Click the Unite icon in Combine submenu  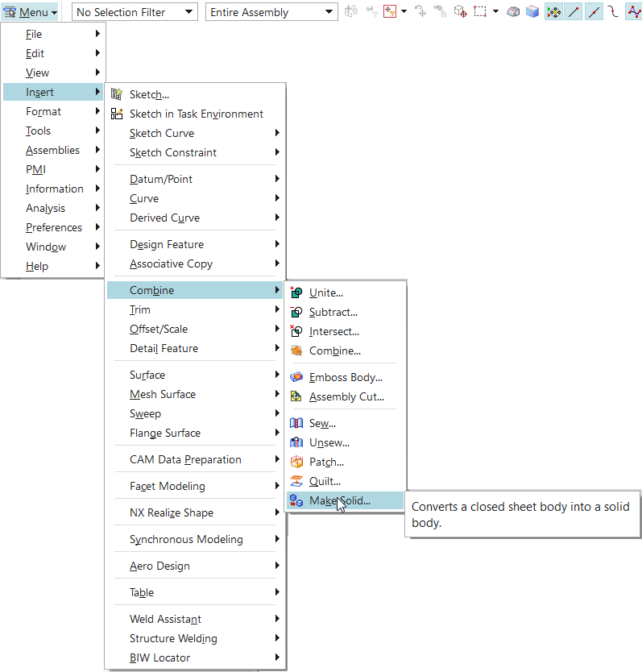[296, 293]
